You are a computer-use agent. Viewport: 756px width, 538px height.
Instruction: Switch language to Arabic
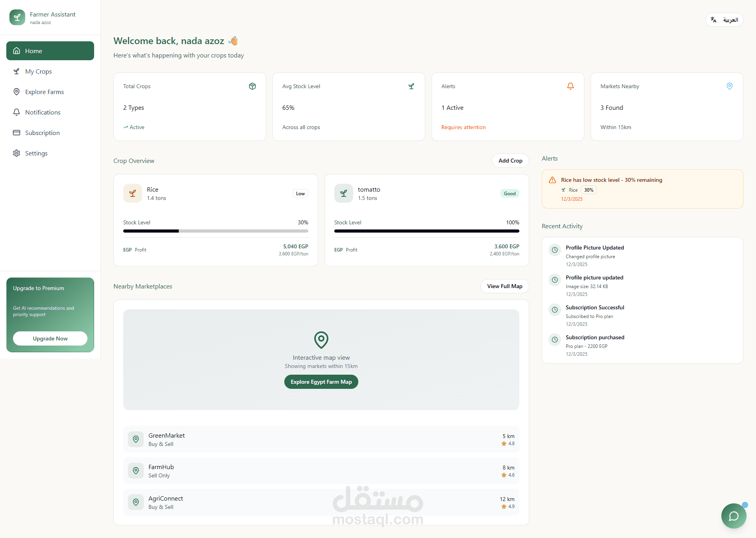pos(724,20)
